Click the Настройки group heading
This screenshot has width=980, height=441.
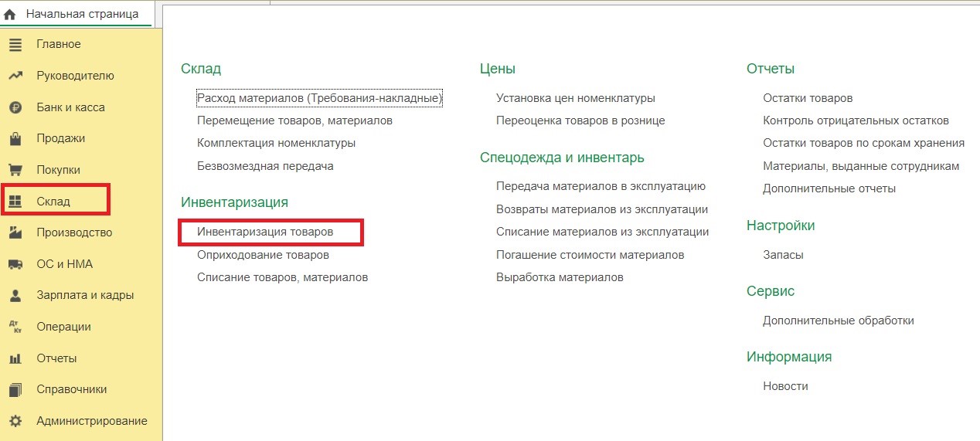click(781, 226)
